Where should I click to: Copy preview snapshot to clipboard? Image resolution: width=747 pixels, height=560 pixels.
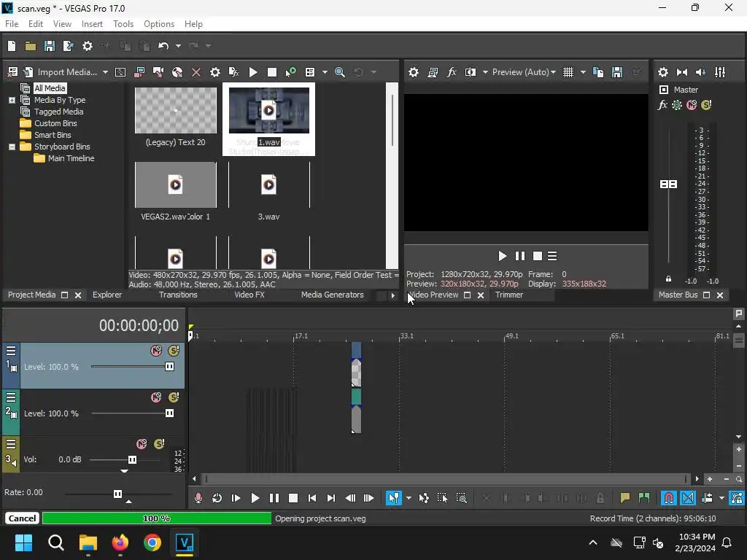pos(598,72)
